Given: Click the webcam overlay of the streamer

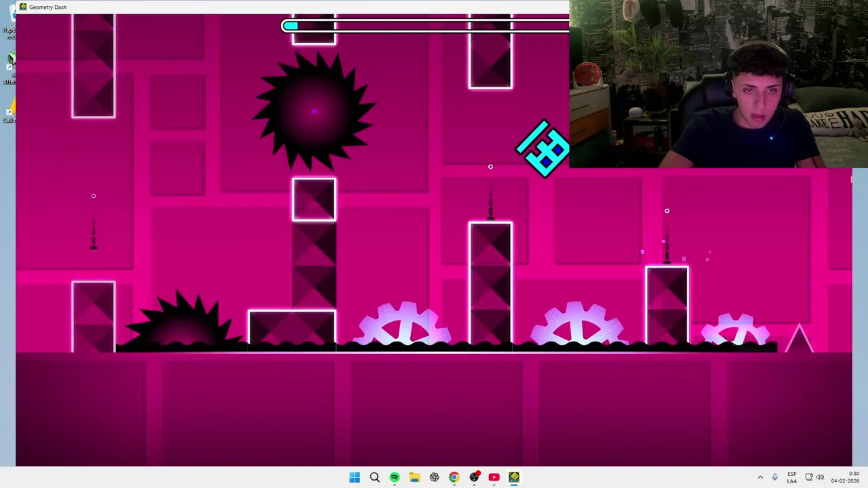Looking at the screenshot, I should [x=718, y=84].
